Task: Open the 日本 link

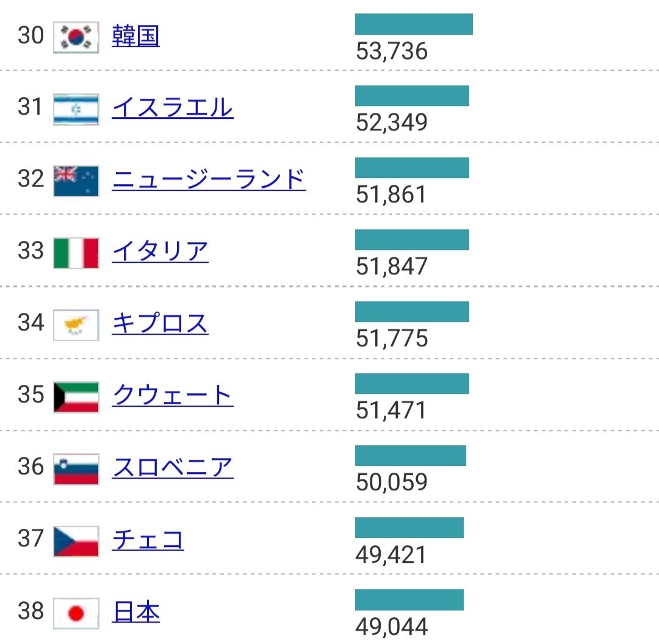Action: tap(135, 612)
